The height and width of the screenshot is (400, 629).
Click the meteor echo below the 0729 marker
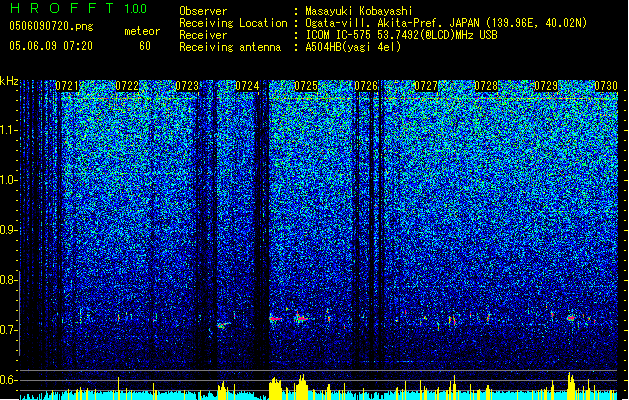(x=571, y=318)
